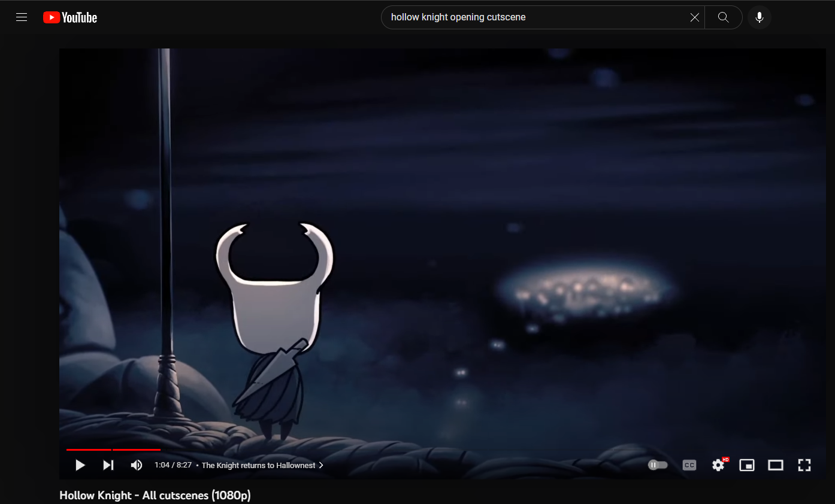Image resolution: width=835 pixels, height=504 pixels.
Task: Mute the video volume
Action: tap(136, 464)
